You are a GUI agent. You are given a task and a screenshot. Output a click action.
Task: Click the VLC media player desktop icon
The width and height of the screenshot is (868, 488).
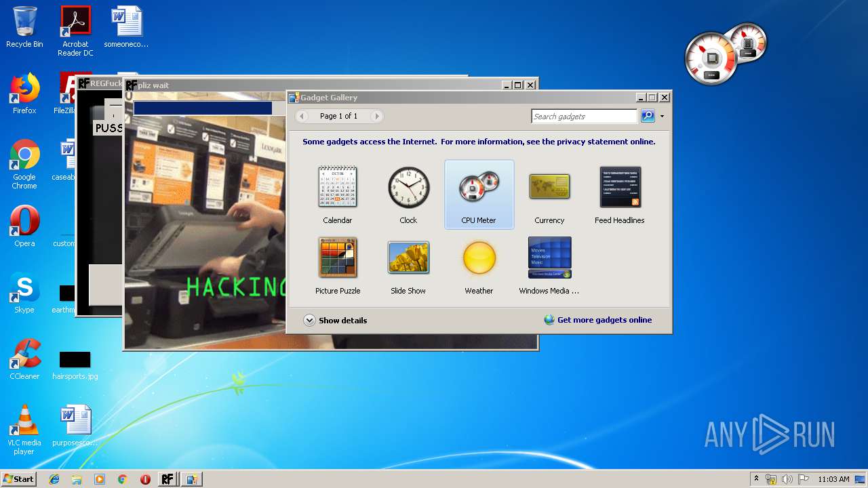point(24,430)
